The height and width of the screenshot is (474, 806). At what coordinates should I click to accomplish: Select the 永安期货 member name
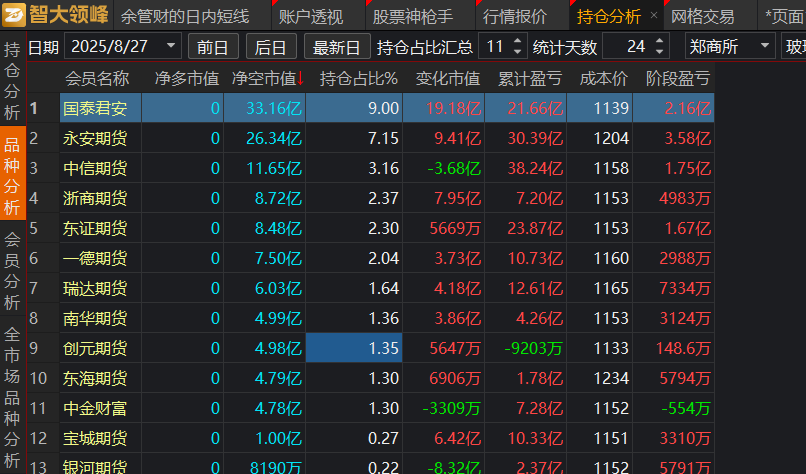95,138
